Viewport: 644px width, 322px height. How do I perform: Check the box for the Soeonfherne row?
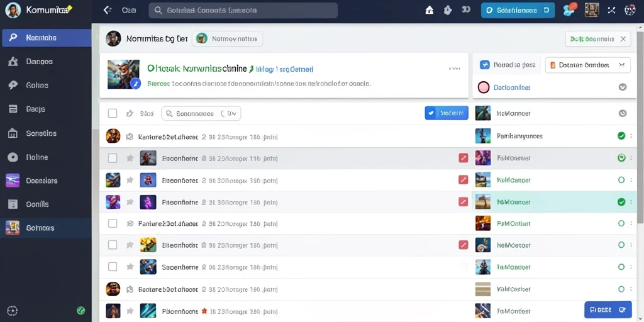coord(113,267)
